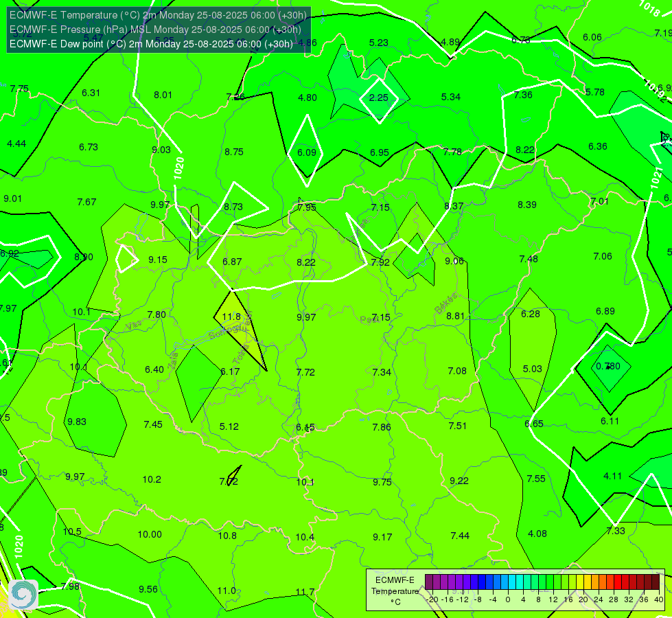Click the 6.17 value near Tolna
This screenshot has height=618, width=672.
coord(230,371)
